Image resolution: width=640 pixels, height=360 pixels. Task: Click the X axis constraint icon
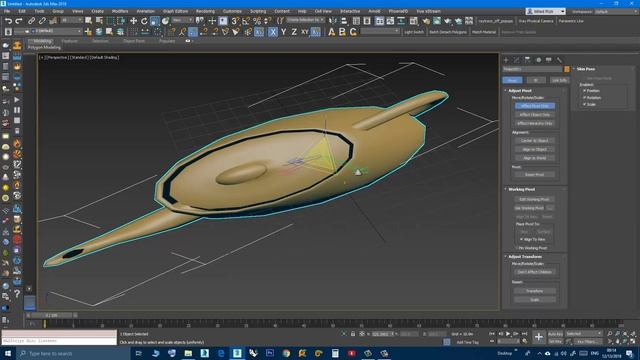click(273, 32)
